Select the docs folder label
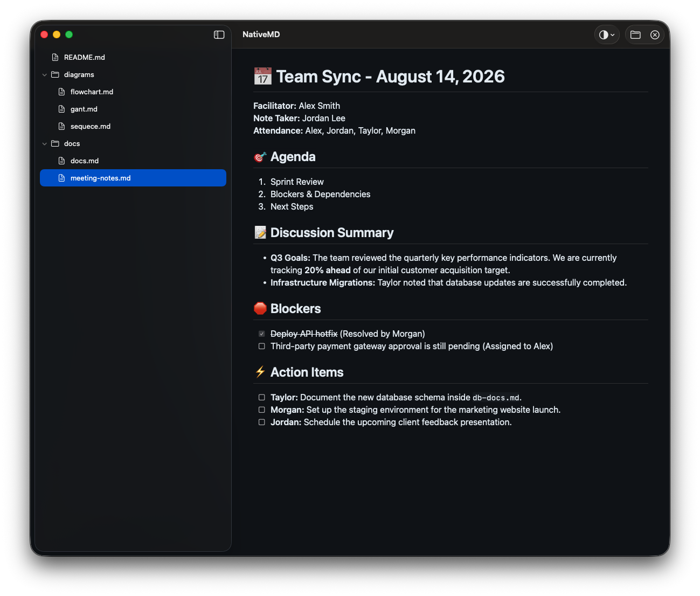The image size is (700, 596). 72,143
